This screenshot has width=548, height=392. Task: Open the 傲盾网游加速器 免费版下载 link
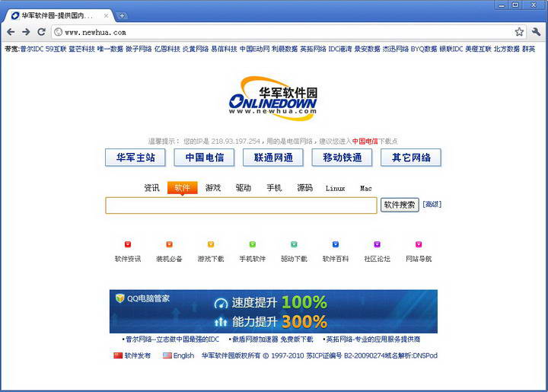coord(273,339)
